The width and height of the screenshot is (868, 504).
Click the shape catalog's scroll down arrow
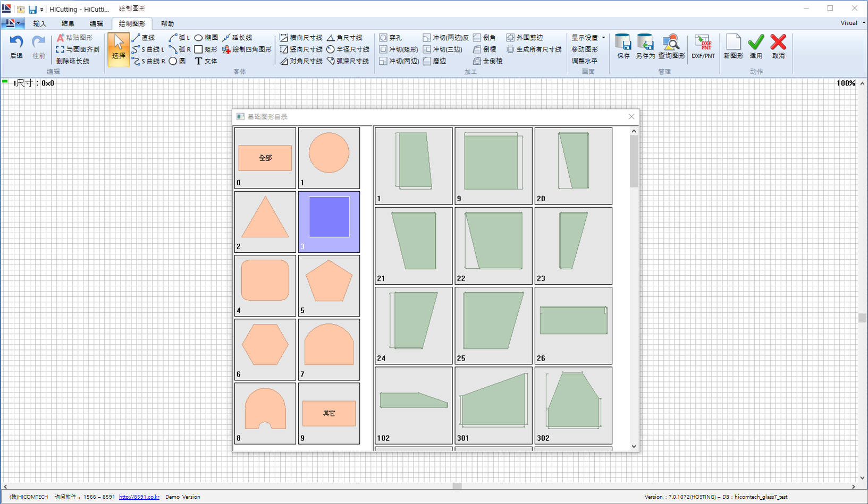coord(634,447)
